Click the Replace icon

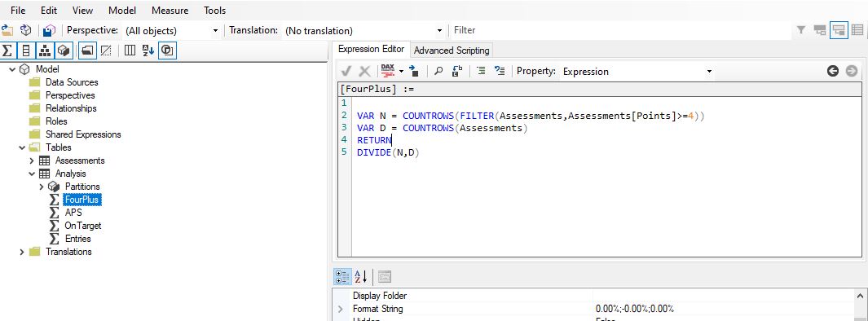456,71
